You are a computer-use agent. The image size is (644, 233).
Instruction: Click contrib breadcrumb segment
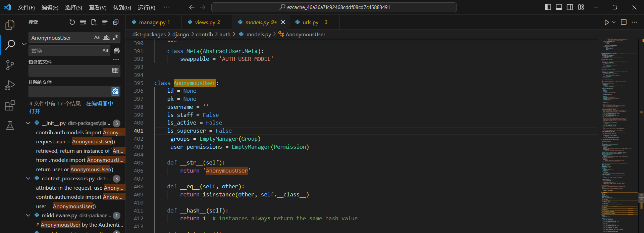pyautogui.click(x=204, y=34)
